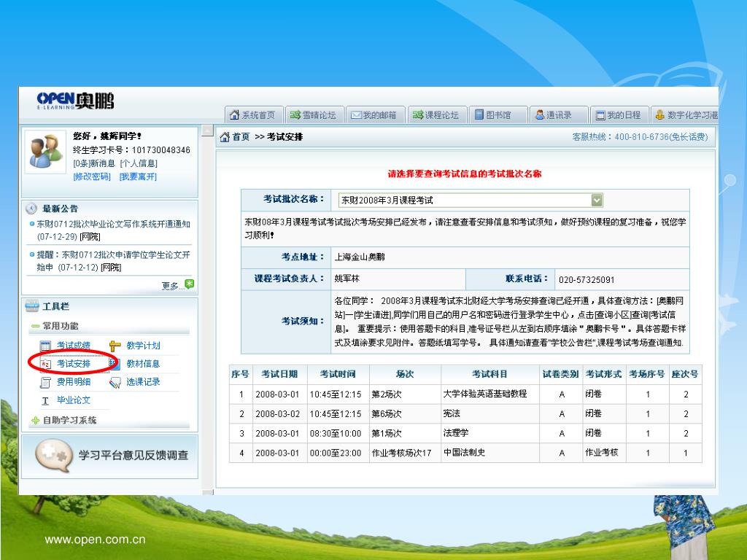
Task: Open the 教材信息 link
Action: coord(144,363)
